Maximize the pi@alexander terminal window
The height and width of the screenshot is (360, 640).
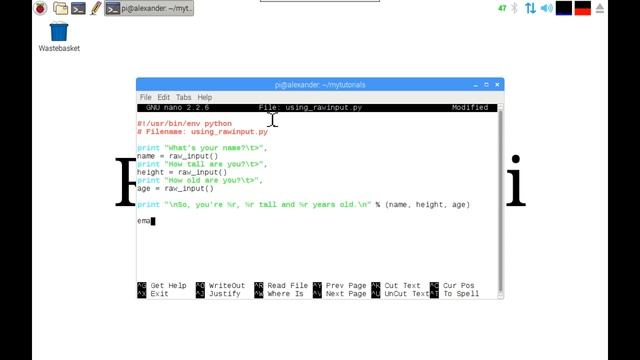coord(486,84)
